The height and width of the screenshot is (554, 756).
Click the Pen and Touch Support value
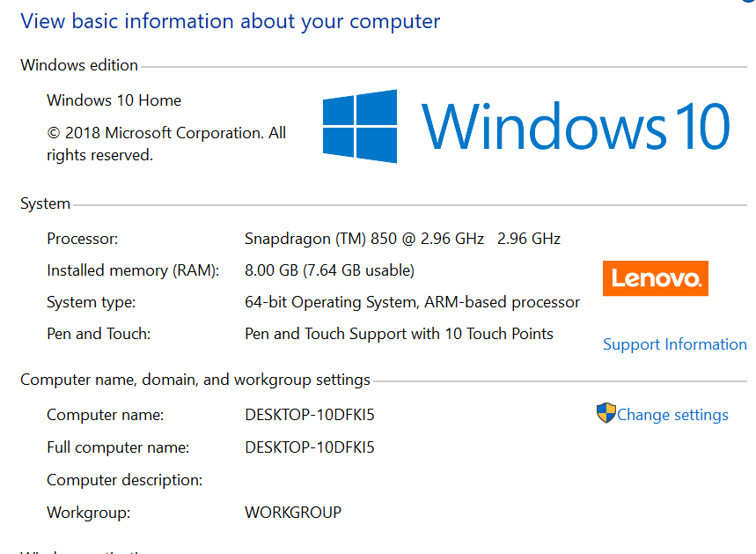399,334
